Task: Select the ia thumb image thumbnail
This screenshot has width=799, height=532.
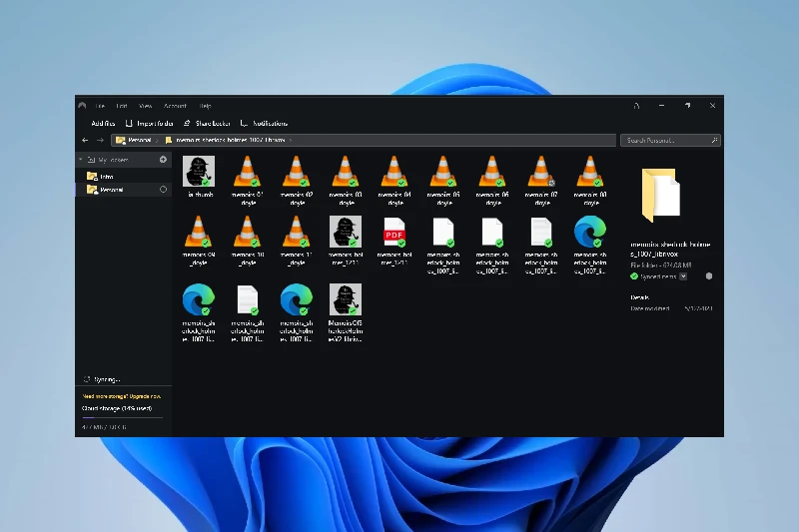Action: 198,172
